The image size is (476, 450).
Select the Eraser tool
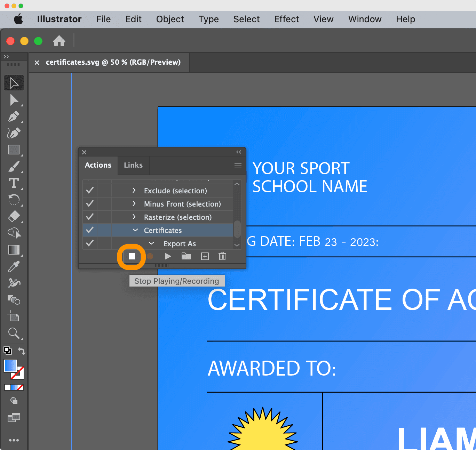(x=14, y=216)
